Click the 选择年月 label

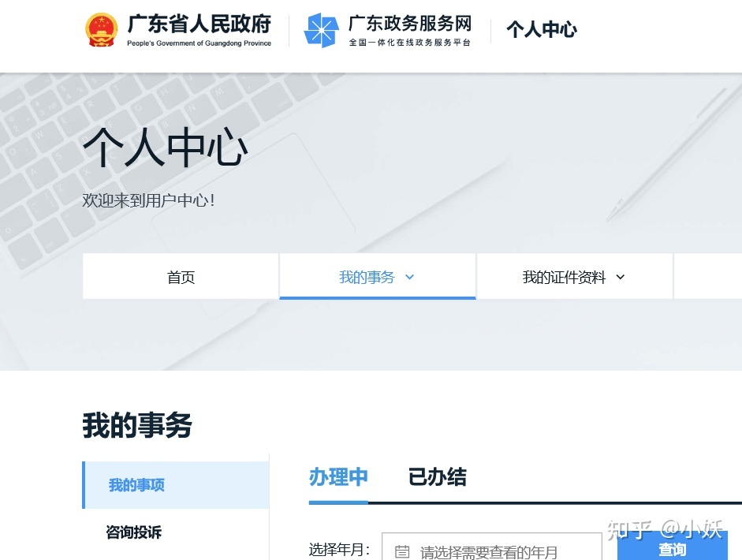(x=339, y=550)
